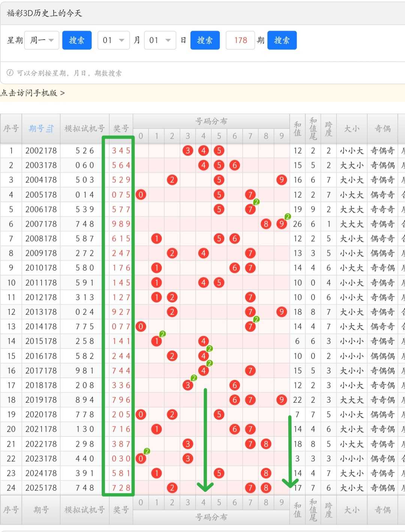Click red ball 0 in row 2005178
This screenshot has height=532, width=405.
coord(141,194)
